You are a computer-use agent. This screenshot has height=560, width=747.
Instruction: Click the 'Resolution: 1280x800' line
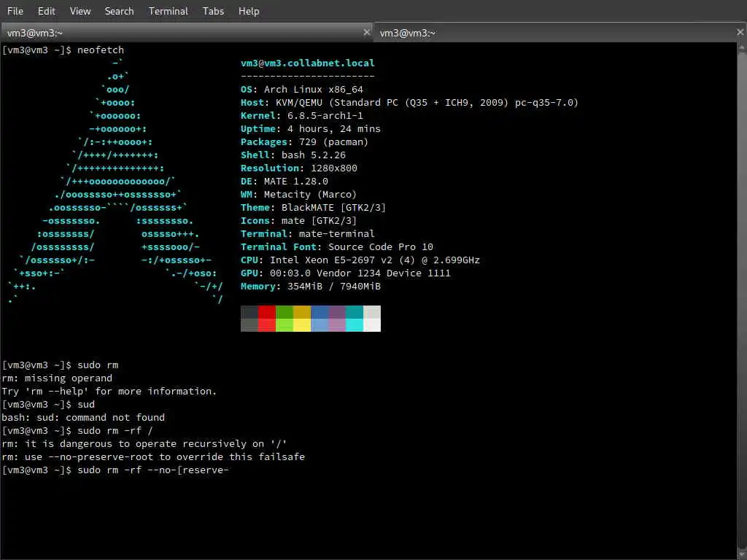pyautogui.click(x=298, y=168)
